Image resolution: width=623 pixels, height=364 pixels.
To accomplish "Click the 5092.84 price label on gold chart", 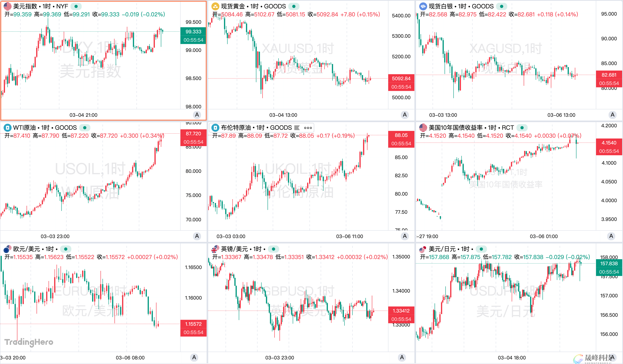I will click(x=401, y=79).
